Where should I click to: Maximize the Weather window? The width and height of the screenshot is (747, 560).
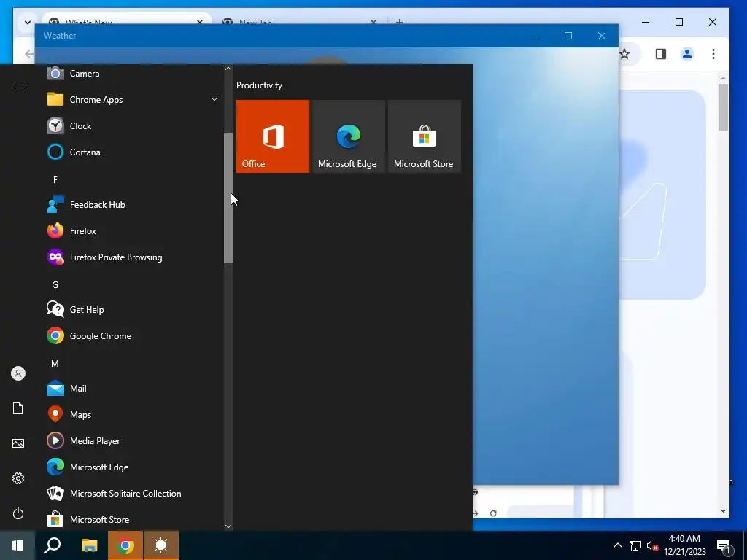point(568,36)
